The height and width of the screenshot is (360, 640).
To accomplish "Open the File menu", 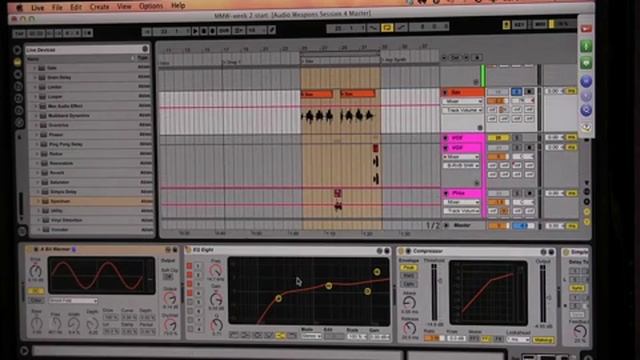I will (x=57, y=7).
